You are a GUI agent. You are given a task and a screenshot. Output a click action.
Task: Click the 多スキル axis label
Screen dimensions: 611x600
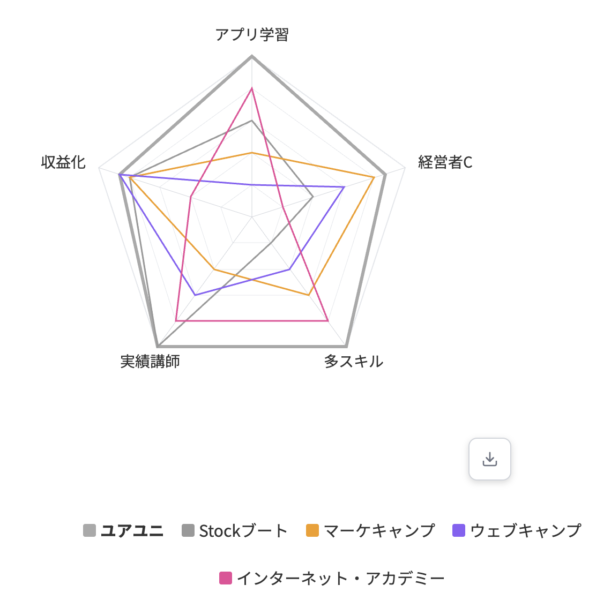click(353, 362)
